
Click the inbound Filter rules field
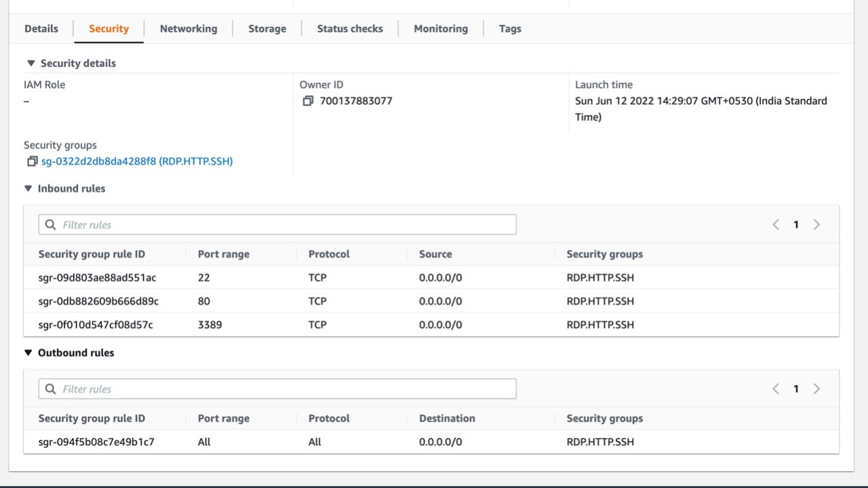click(x=203, y=224)
